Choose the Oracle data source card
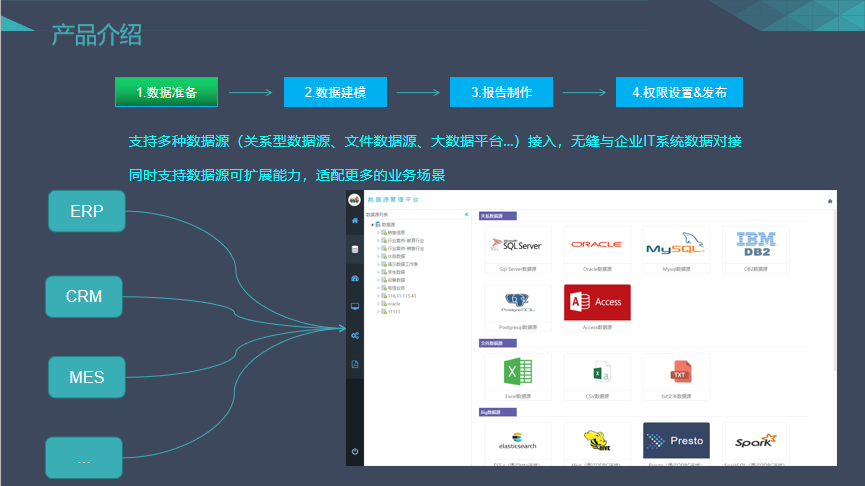Image resolution: width=865 pixels, height=486 pixels. click(597, 249)
